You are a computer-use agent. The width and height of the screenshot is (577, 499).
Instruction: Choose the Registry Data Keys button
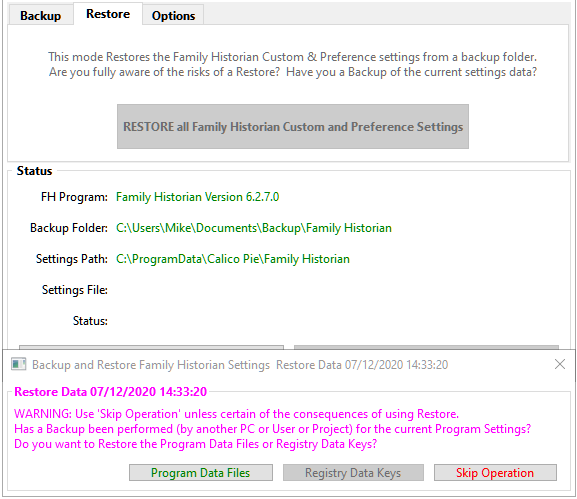click(x=353, y=473)
